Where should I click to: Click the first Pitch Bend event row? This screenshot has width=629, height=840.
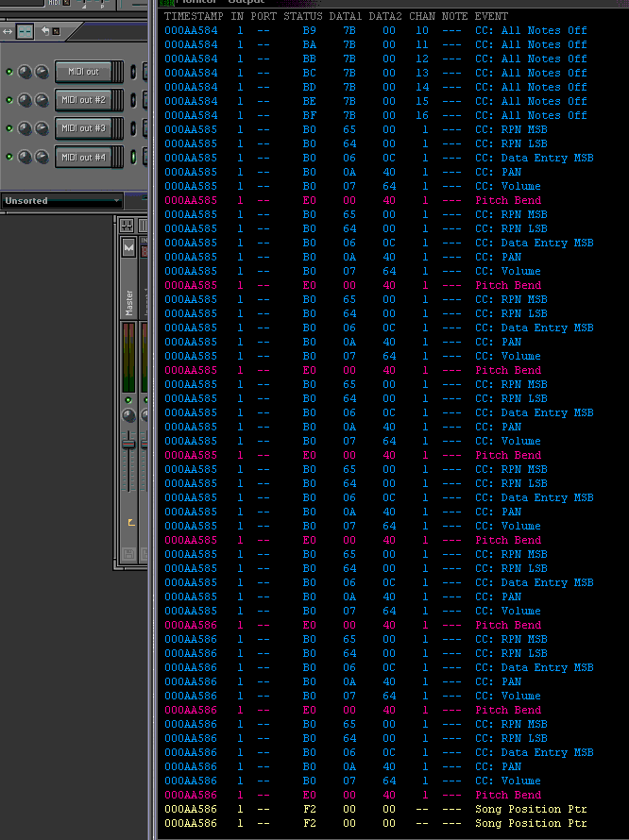click(353, 200)
